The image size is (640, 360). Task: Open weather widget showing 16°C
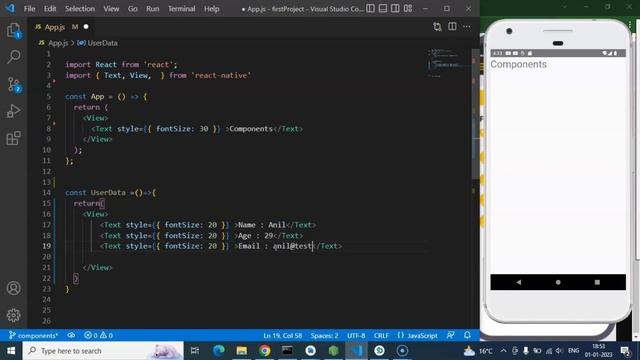point(478,351)
